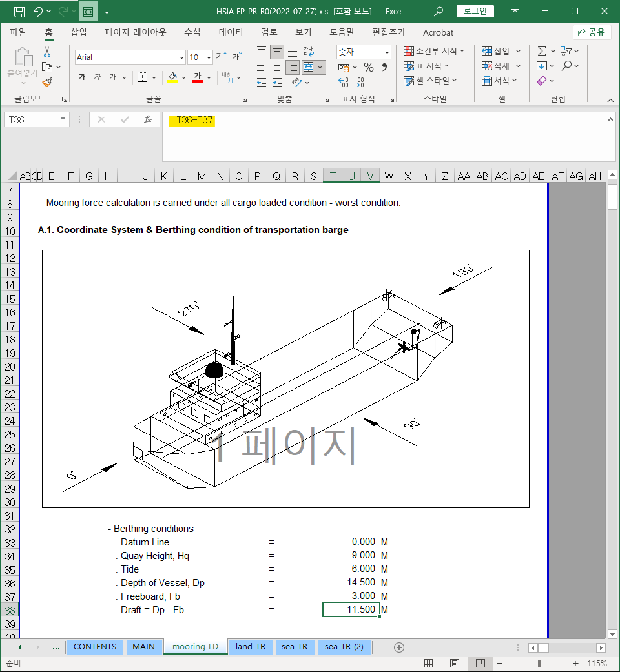The width and height of the screenshot is (620, 672).
Task: Open the Arial font name dropdown
Action: tap(181, 57)
